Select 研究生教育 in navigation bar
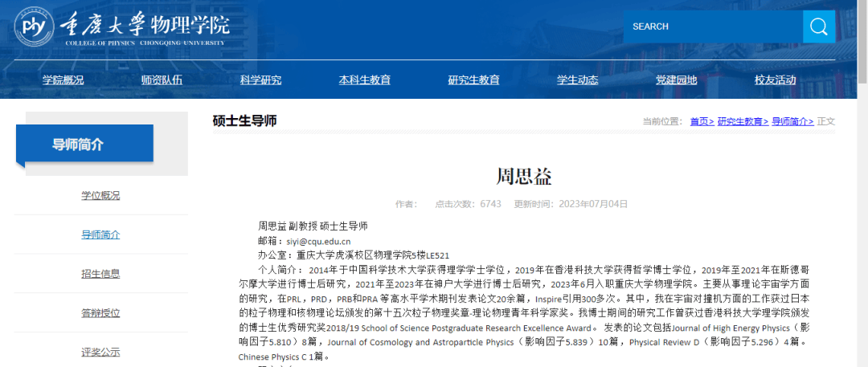The width and height of the screenshot is (868, 367). (473, 80)
